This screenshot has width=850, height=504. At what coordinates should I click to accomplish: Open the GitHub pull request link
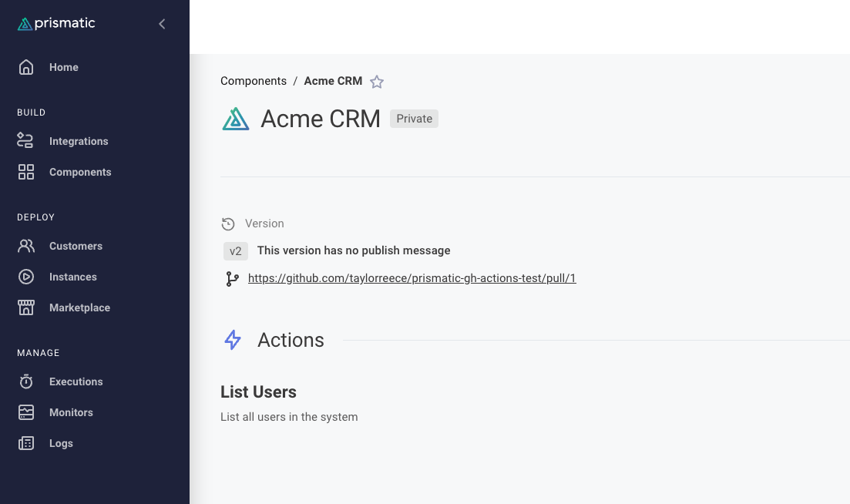click(x=412, y=278)
